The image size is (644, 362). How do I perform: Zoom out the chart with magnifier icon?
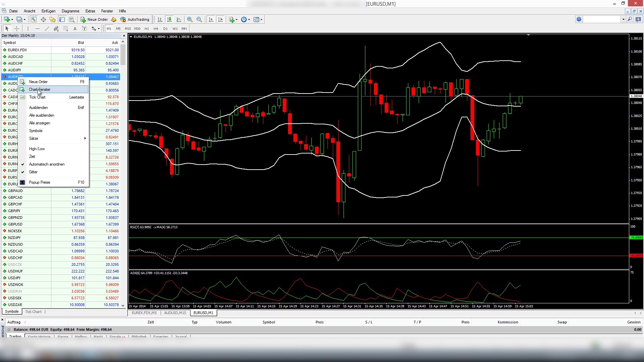[x=199, y=19]
